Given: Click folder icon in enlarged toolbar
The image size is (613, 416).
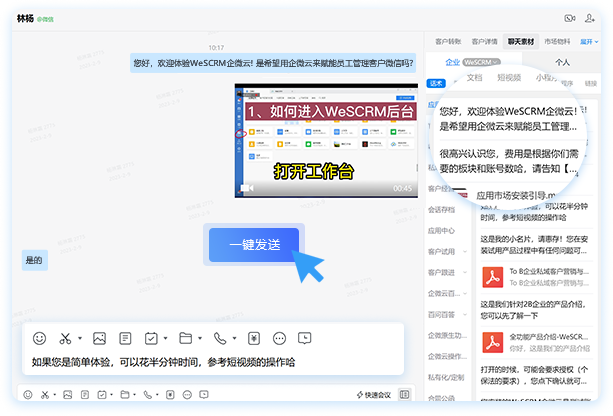Looking at the screenshot, I should pyautogui.click(x=185, y=338).
